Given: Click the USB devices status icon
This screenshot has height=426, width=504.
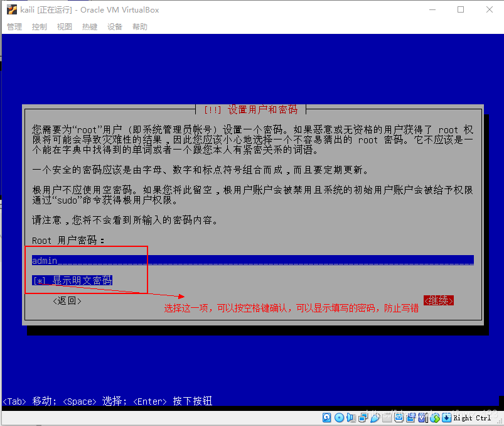Looking at the screenshot, I should tap(375, 418).
